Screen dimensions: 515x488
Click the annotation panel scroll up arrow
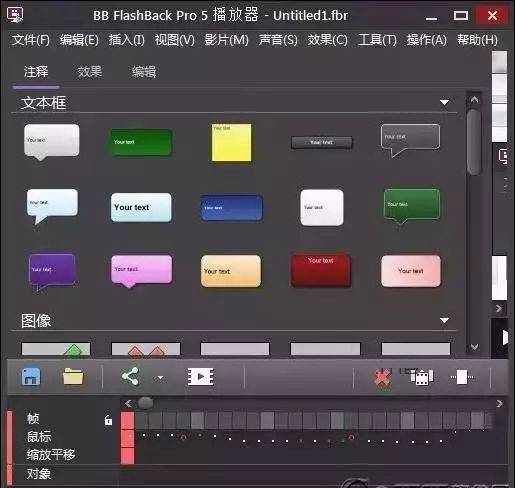474,99
